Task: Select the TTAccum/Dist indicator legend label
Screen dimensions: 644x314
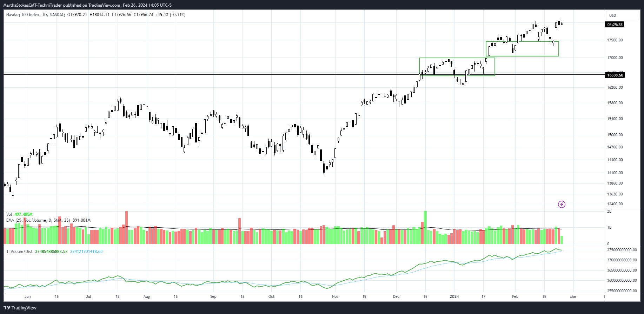Action: pos(19,252)
